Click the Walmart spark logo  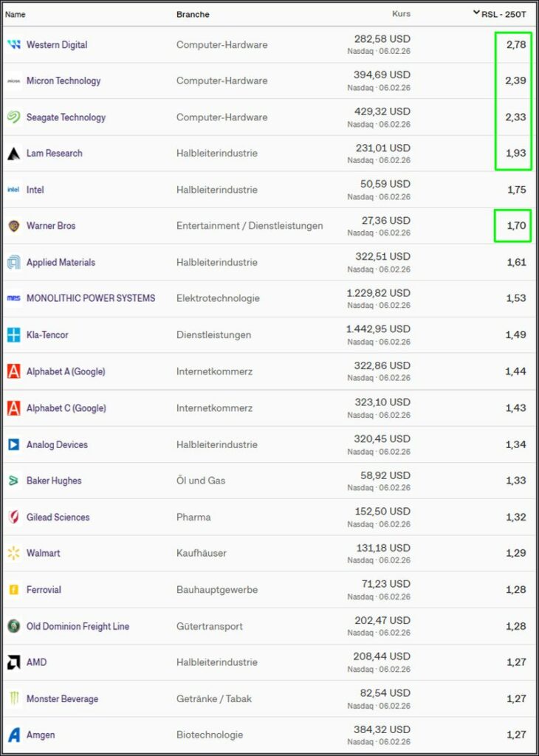(x=14, y=553)
